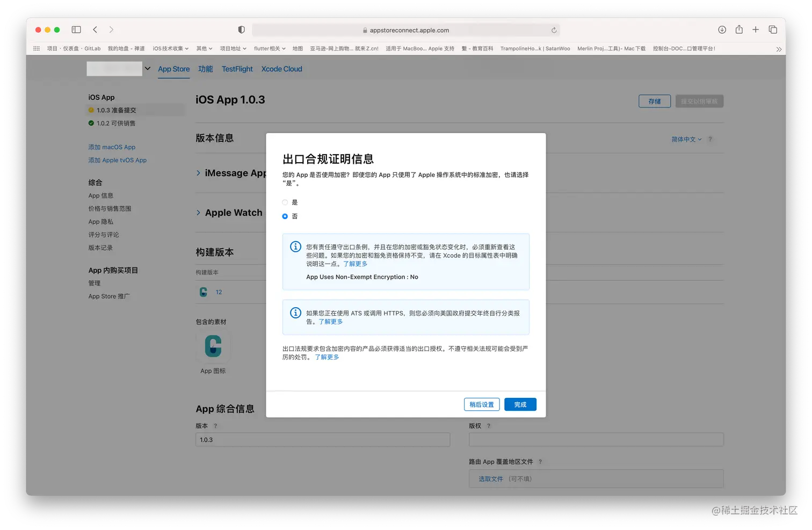Open 了解更多 link in ATS notice

tap(331, 322)
